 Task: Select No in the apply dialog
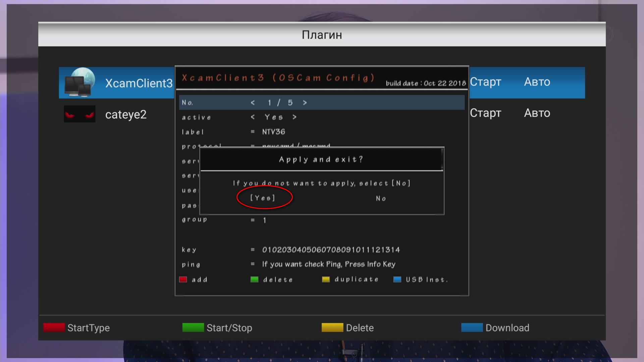[x=381, y=198]
